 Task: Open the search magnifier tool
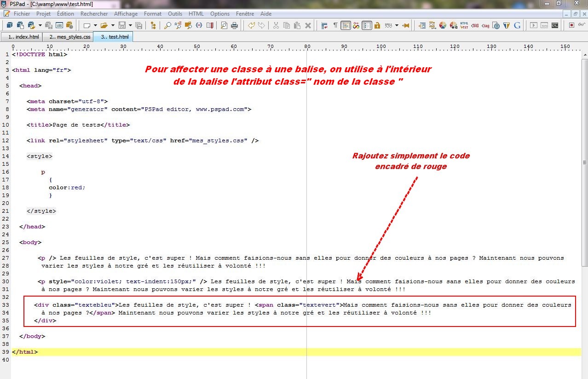click(168, 25)
